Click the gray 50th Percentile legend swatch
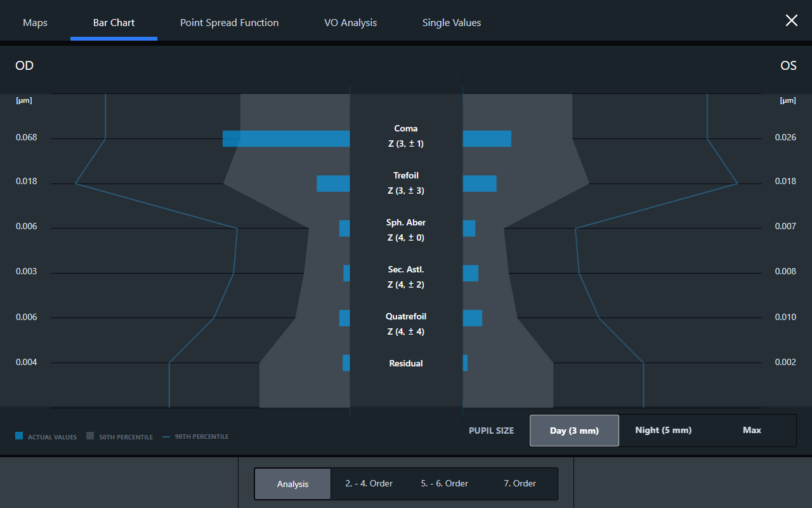Image resolution: width=812 pixels, height=508 pixels. click(90, 436)
